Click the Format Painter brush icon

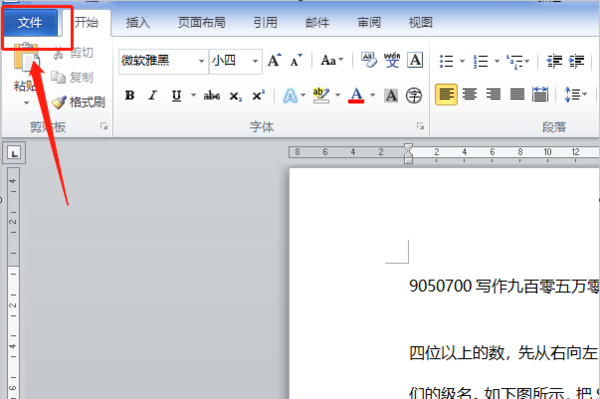[59, 102]
